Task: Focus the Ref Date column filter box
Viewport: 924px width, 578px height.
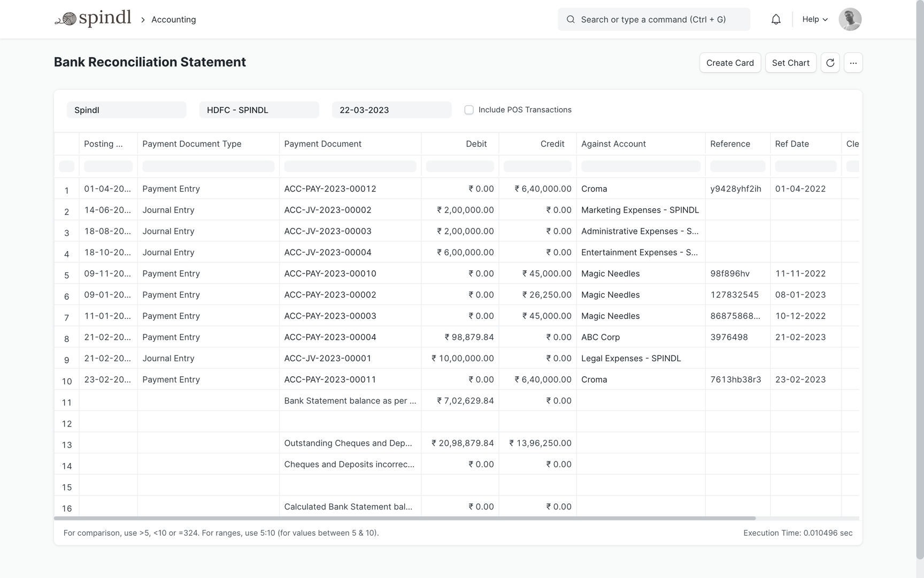Action: (x=806, y=166)
